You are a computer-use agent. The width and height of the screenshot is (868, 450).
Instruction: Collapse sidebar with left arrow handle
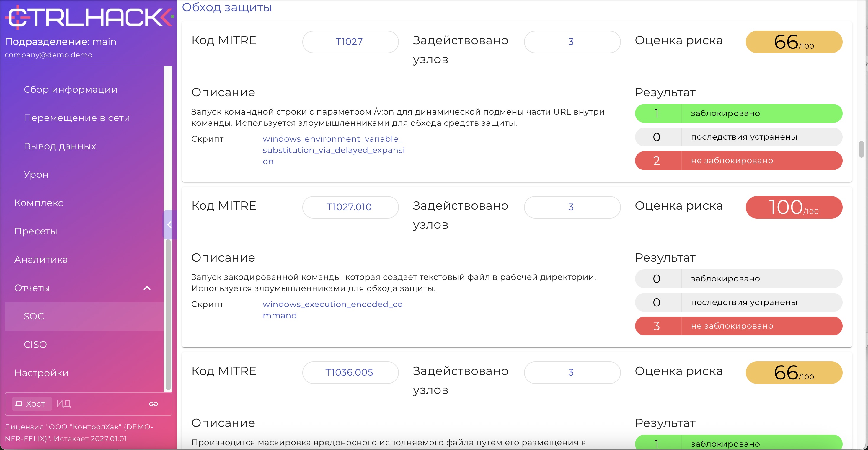tap(169, 225)
